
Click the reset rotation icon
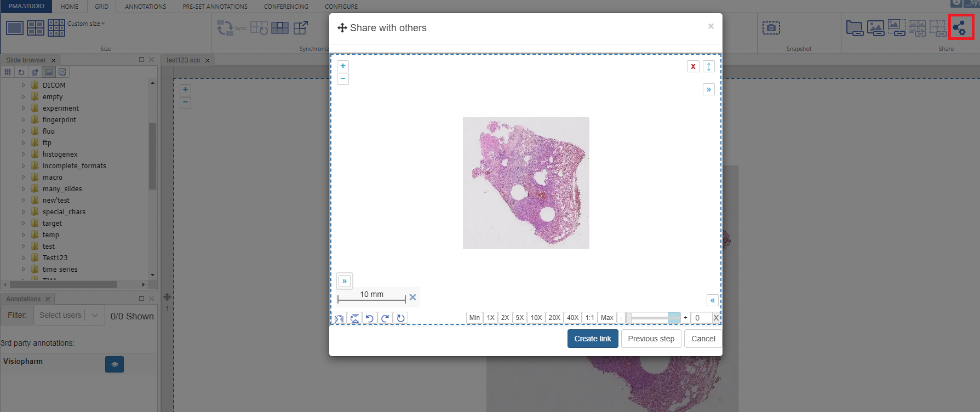tap(401, 318)
